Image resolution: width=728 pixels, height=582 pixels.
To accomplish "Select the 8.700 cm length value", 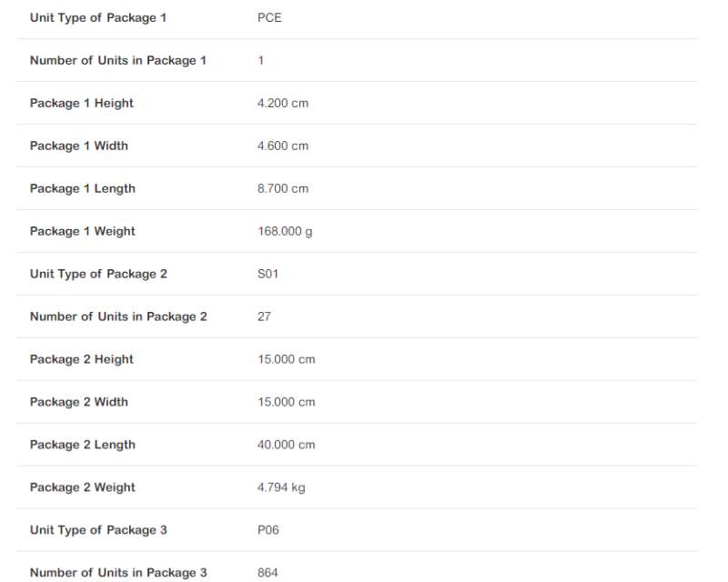I will tap(283, 189).
